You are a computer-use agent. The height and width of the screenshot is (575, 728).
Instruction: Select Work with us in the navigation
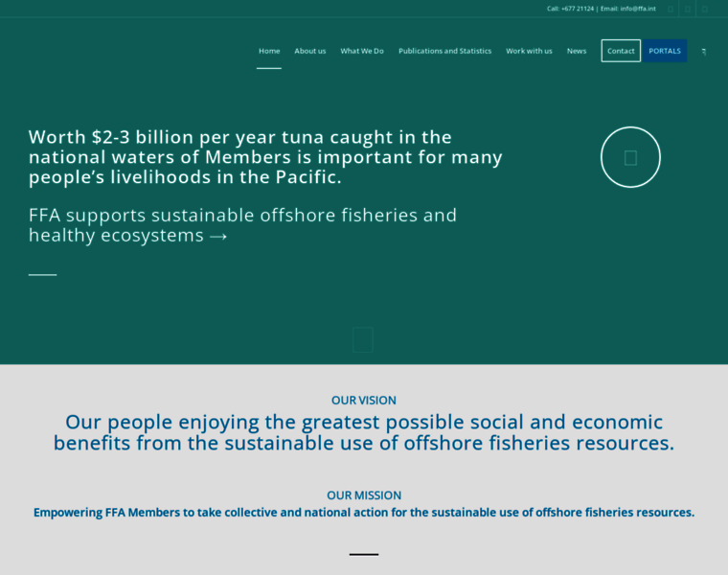530,51
